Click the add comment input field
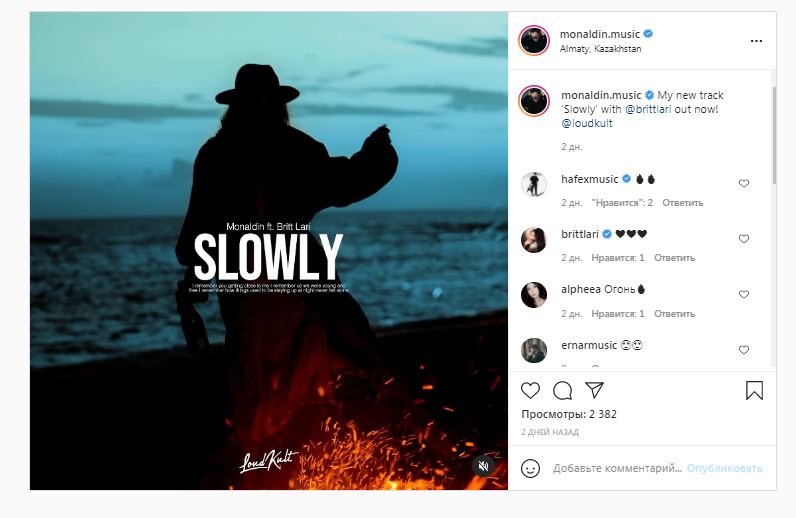 click(616, 468)
